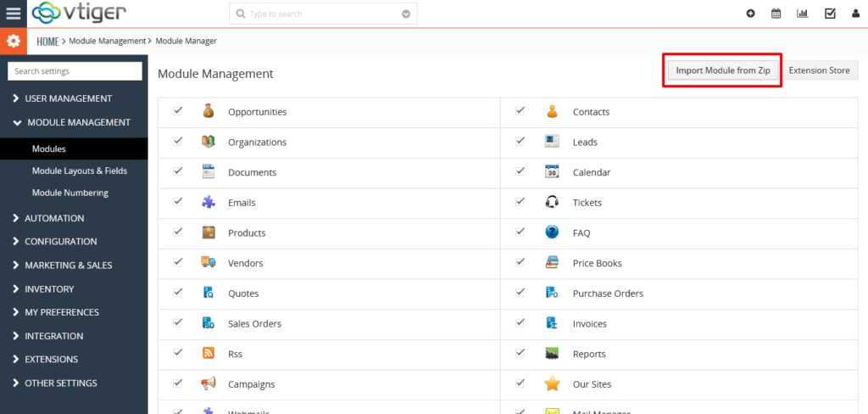Click the Documents module icon
The height and width of the screenshot is (414, 868).
pyautogui.click(x=209, y=172)
